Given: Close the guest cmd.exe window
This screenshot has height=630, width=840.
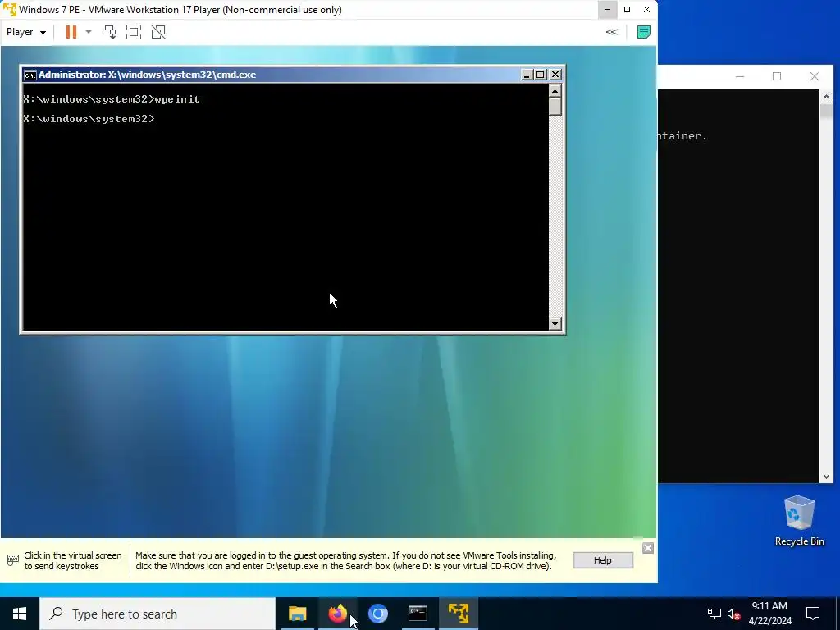Looking at the screenshot, I should click(x=555, y=75).
